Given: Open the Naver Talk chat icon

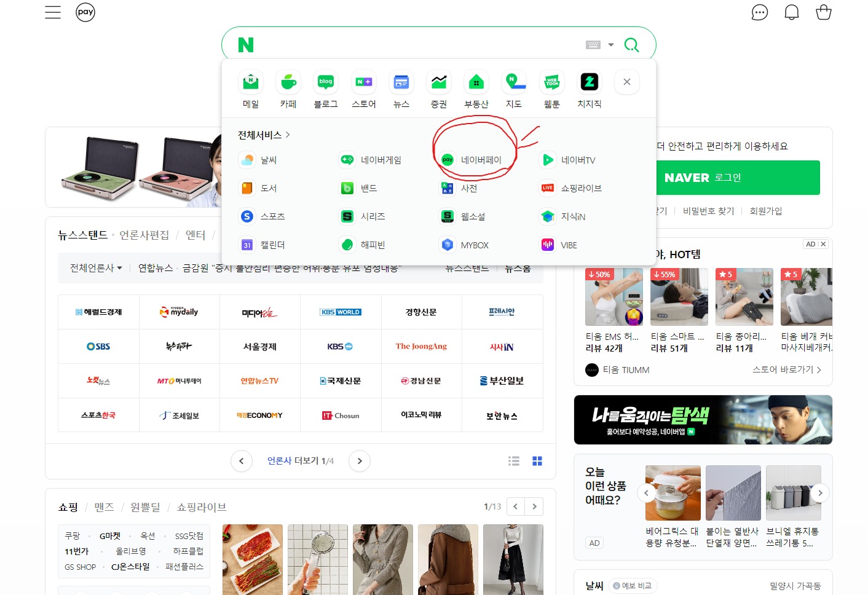Looking at the screenshot, I should [760, 12].
